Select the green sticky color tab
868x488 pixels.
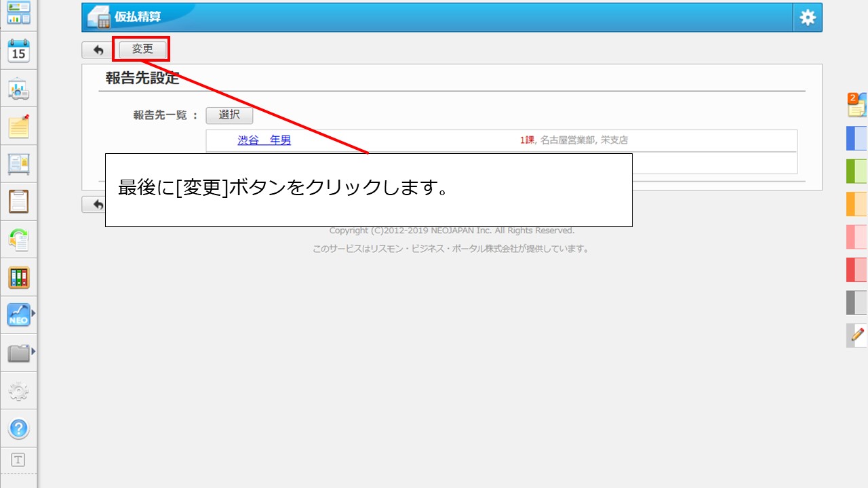click(x=856, y=171)
